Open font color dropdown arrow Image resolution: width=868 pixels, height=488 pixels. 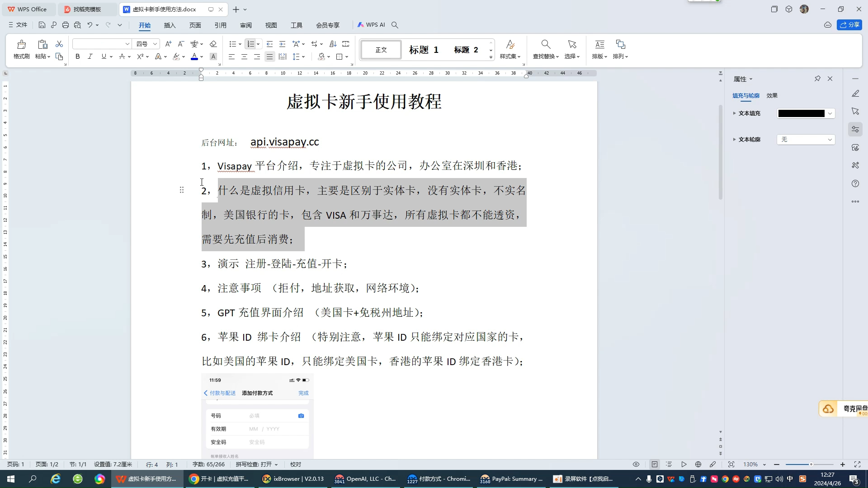point(202,56)
